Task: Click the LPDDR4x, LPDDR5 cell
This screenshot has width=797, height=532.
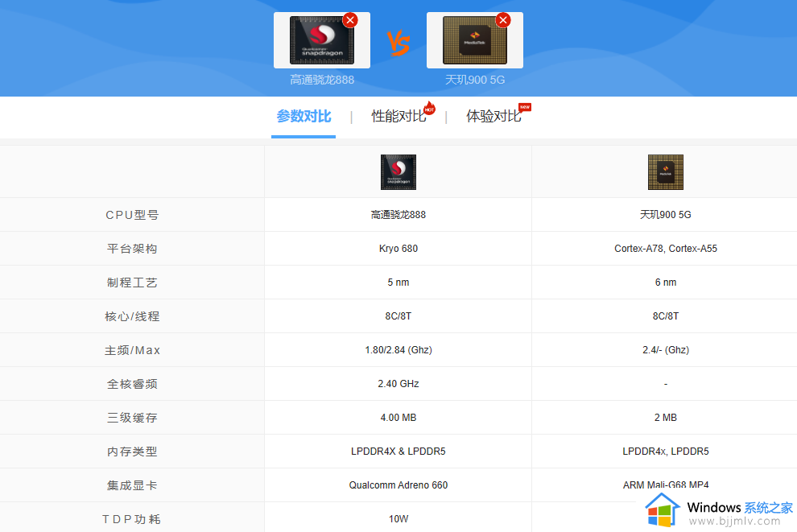Action: click(665, 452)
